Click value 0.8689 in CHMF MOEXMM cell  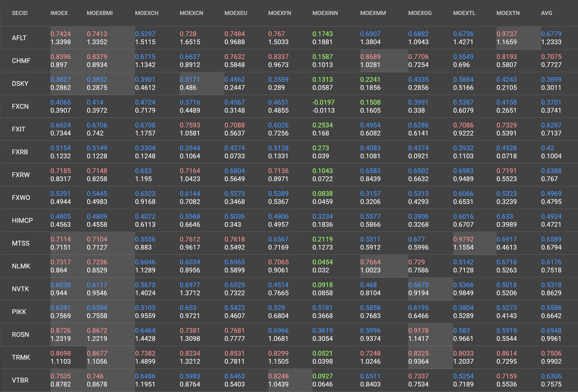point(370,57)
